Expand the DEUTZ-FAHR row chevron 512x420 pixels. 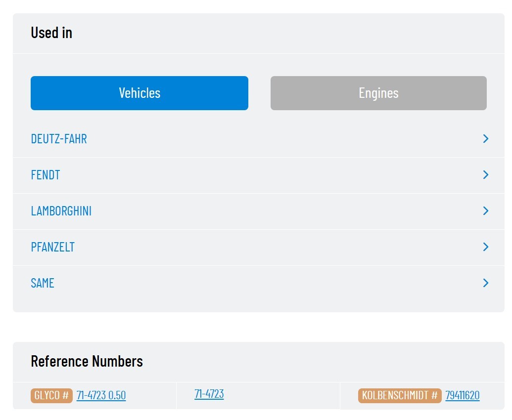tap(486, 139)
